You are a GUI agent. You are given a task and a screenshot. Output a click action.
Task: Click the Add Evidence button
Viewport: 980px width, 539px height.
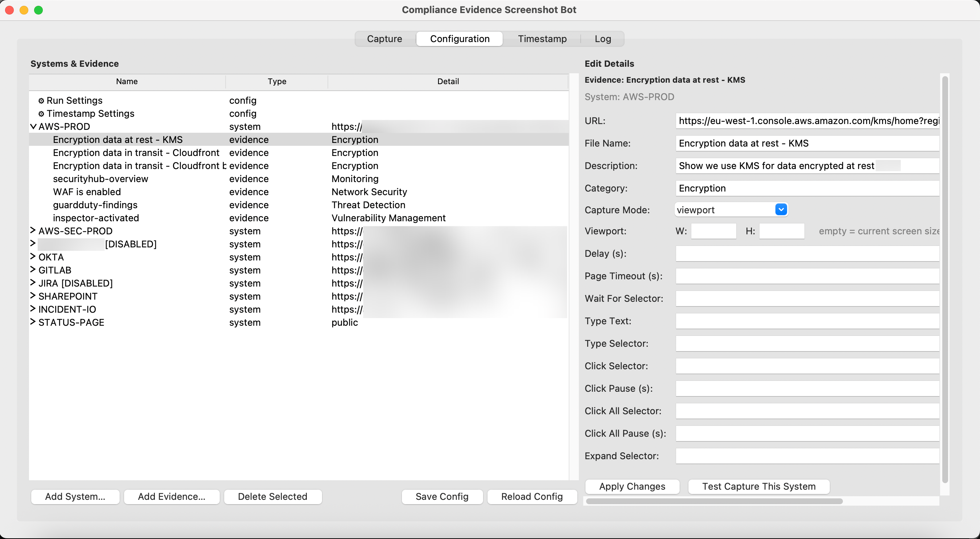pyautogui.click(x=172, y=497)
